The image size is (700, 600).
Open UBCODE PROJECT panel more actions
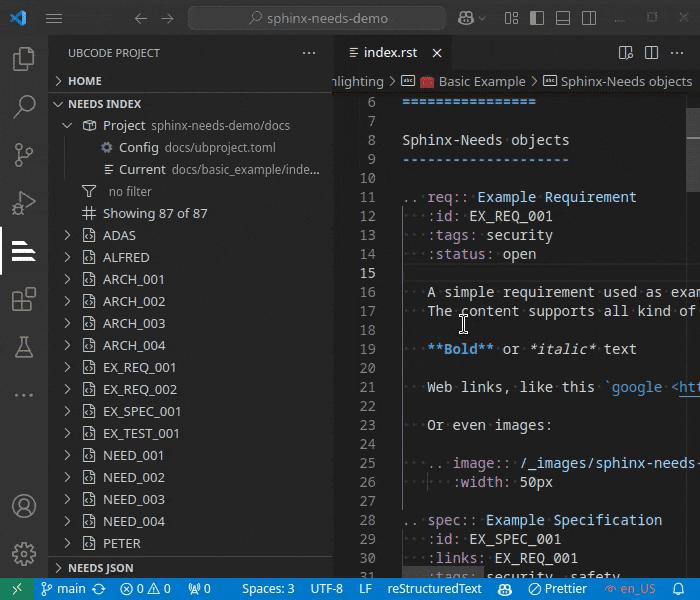pyautogui.click(x=309, y=53)
